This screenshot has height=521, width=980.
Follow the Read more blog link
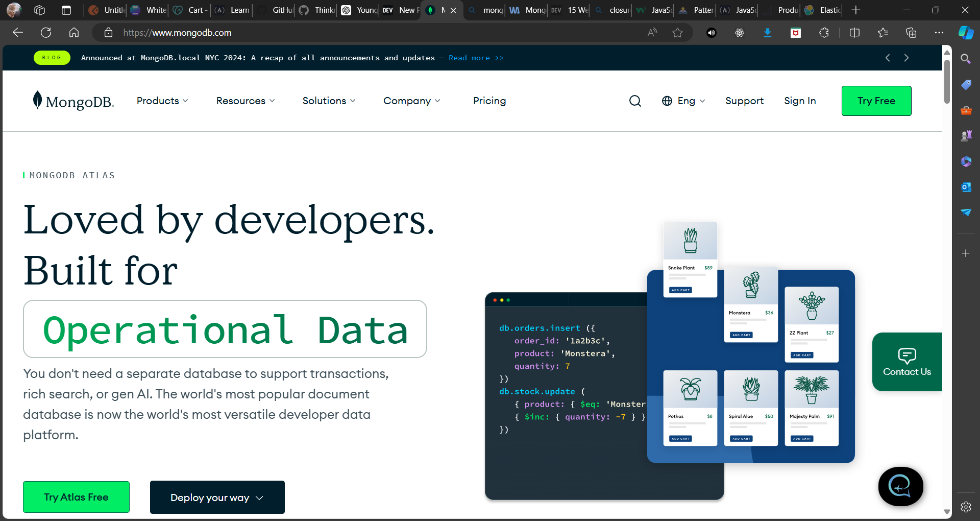point(476,58)
